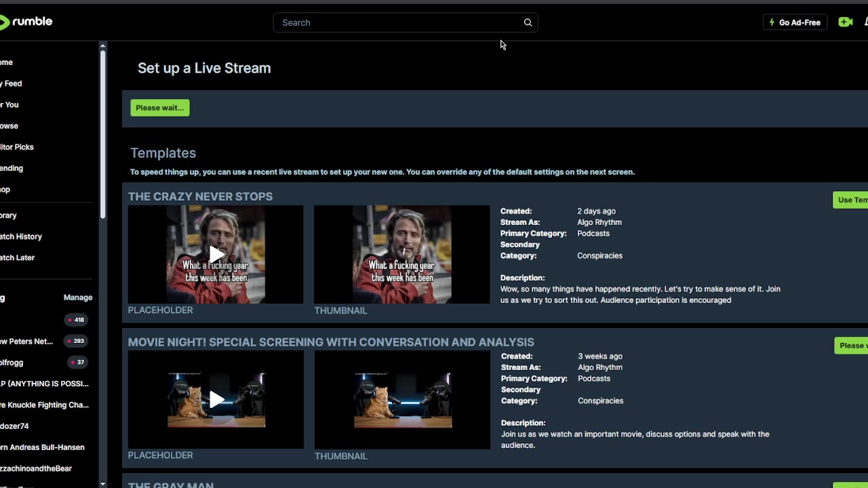This screenshot has height=488, width=868.
Task: Click the 418 live viewers badge
Action: click(x=75, y=320)
